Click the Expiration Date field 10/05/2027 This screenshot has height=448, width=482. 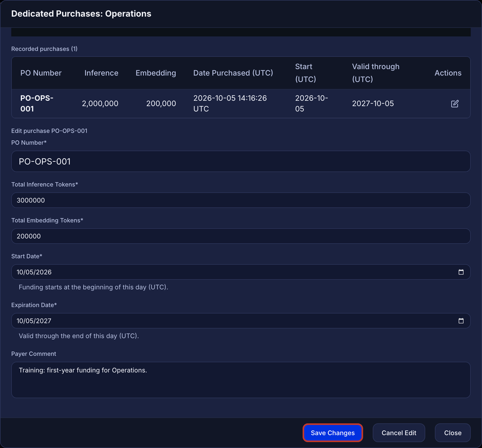point(240,321)
